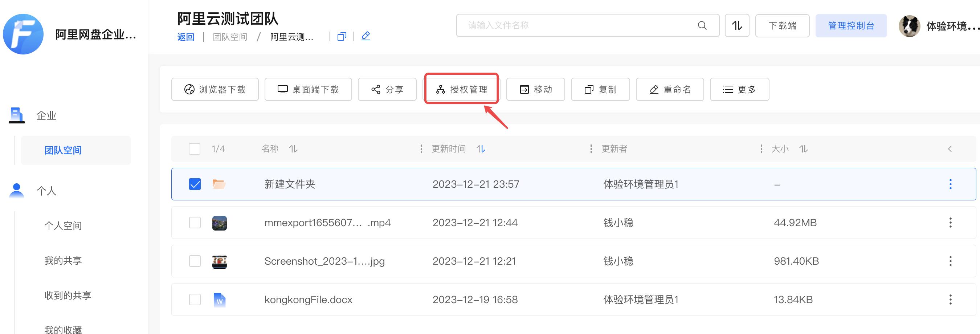Sort by 名称 using sort icon
This screenshot has width=980, height=334.
tap(293, 149)
